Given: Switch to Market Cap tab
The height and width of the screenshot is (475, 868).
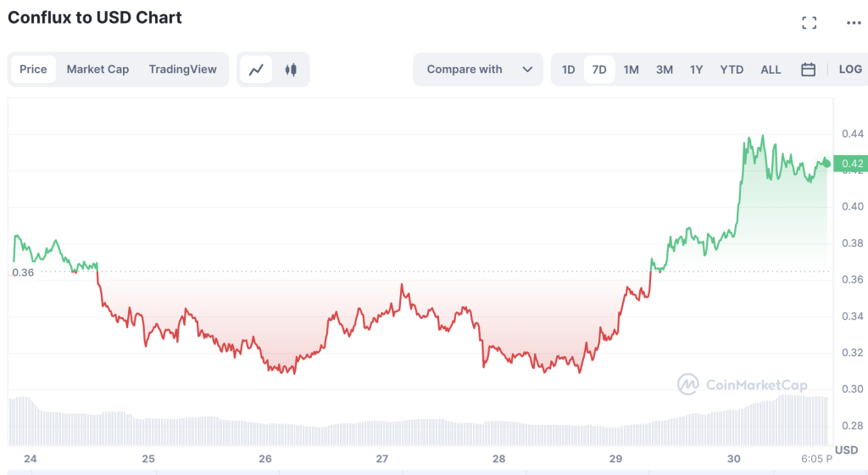Looking at the screenshot, I should [97, 70].
